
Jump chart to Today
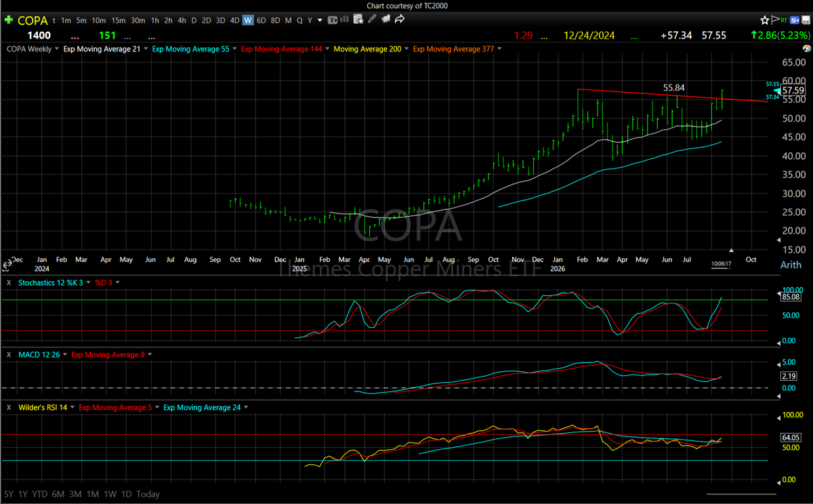coord(148,494)
